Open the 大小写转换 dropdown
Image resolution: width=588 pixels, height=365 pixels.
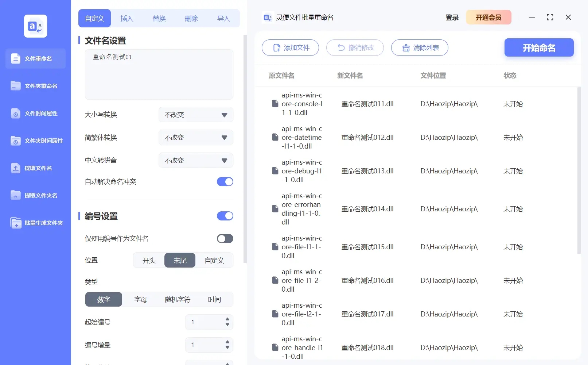click(196, 115)
